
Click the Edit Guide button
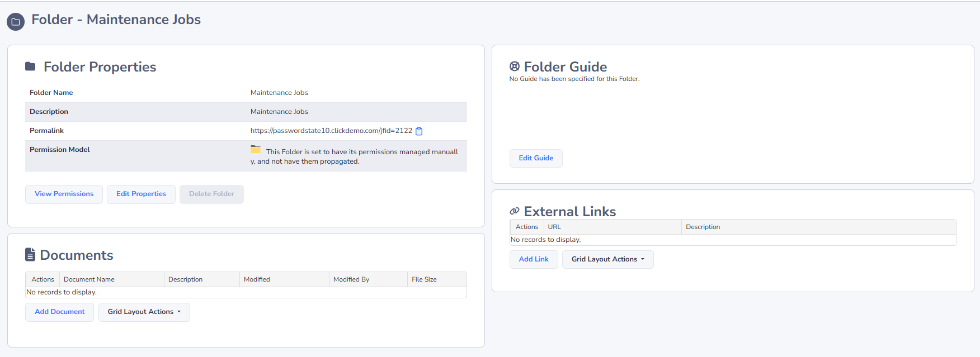[x=536, y=158]
